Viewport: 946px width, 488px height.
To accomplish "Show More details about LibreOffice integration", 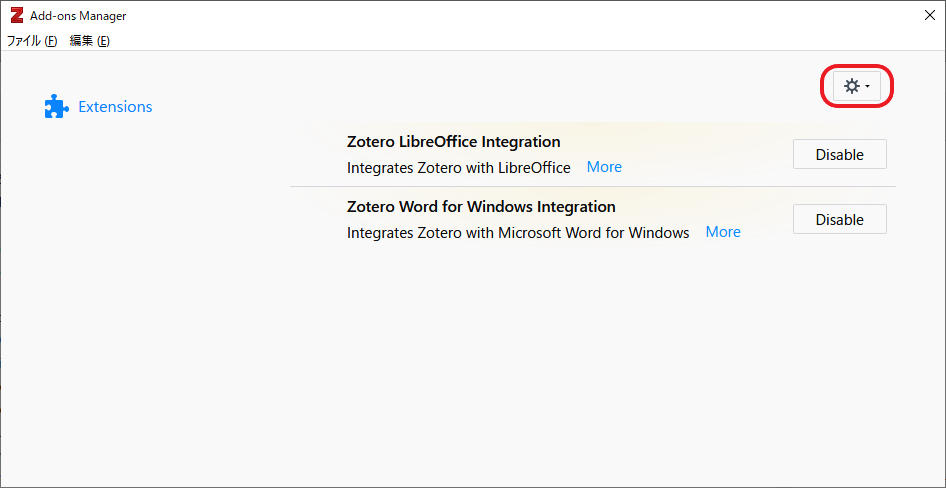I will point(604,167).
